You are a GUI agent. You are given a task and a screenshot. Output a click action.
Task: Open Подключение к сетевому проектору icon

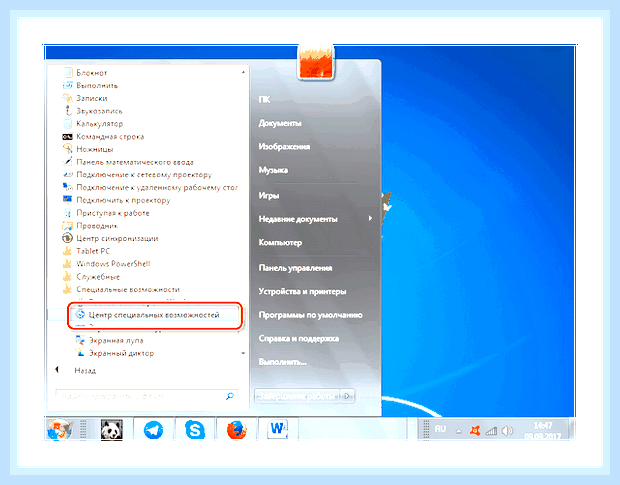[68, 174]
